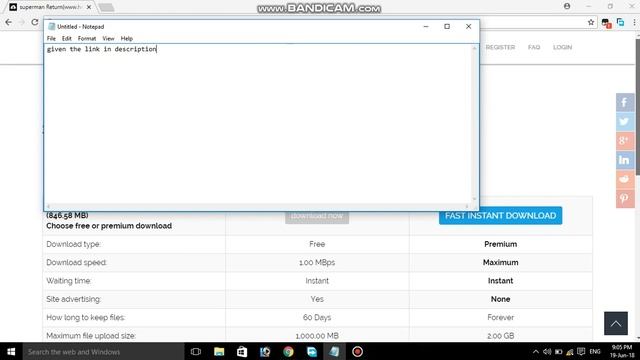Open the Windows Store from the taskbar
The width and height of the screenshot is (640, 360).
242,351
